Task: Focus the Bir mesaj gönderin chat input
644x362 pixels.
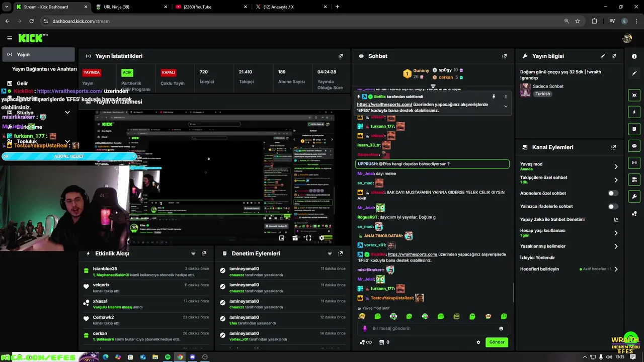Action: [433, 328]
